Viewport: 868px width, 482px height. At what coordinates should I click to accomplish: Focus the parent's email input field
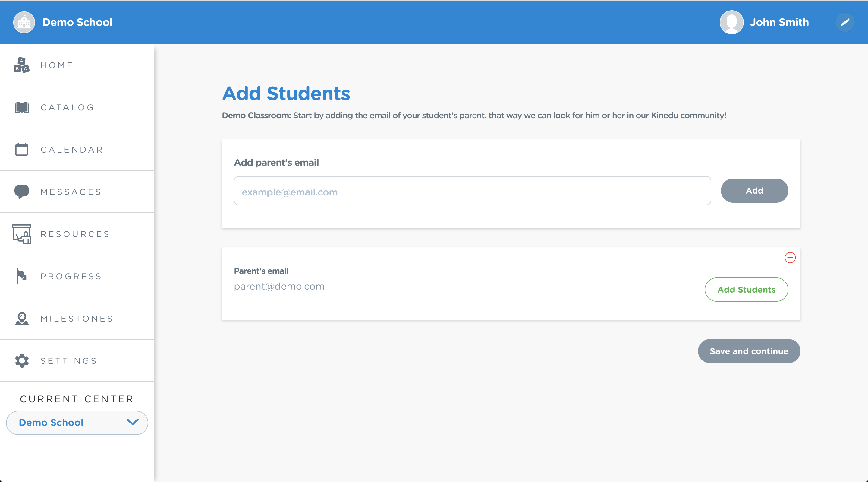[x=472, y=191]
